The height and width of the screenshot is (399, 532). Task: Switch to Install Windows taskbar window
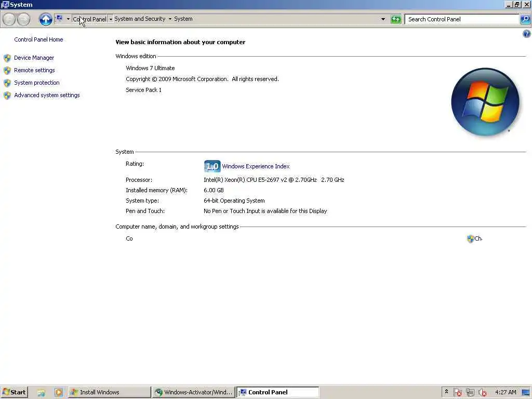coord(109,392)
